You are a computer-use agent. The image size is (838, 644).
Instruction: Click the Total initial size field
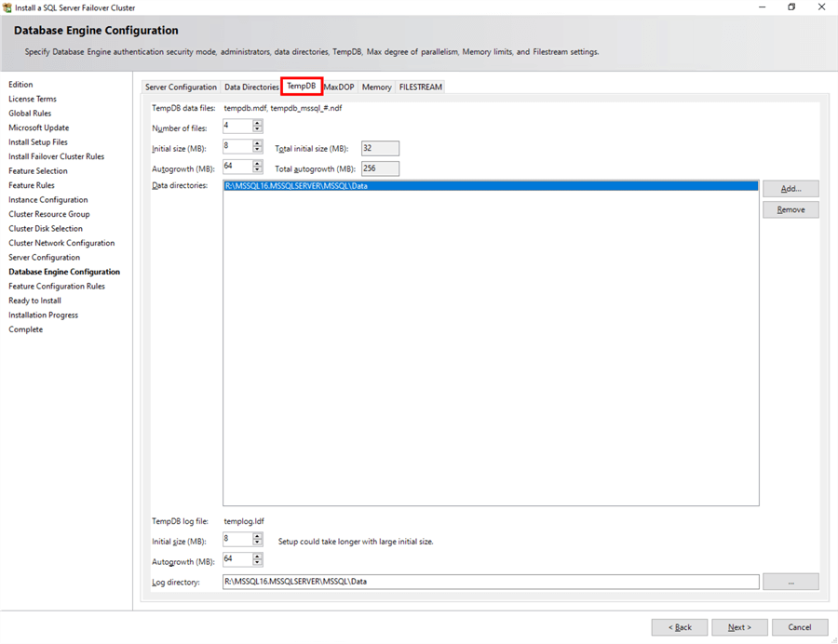[380, 149]
